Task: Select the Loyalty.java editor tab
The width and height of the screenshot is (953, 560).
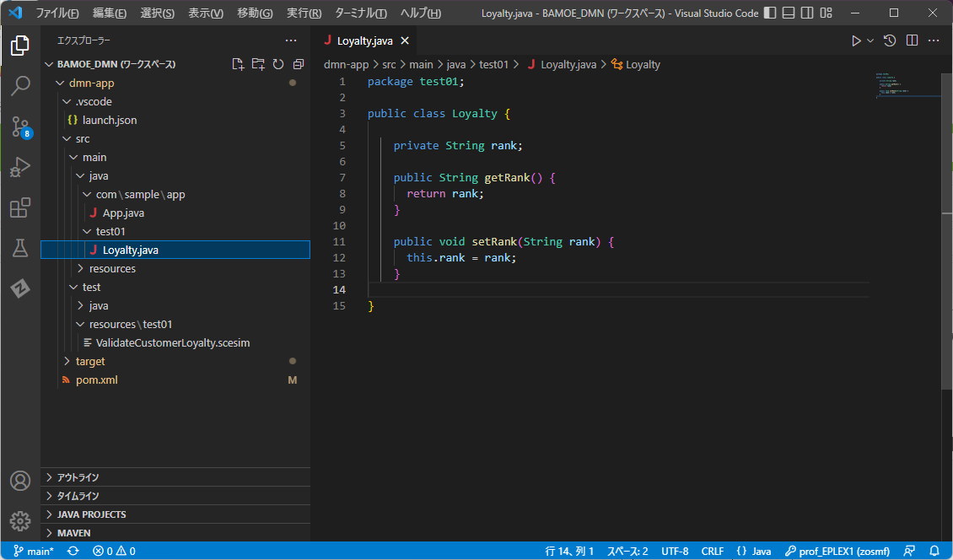Action: pos(363,40)
